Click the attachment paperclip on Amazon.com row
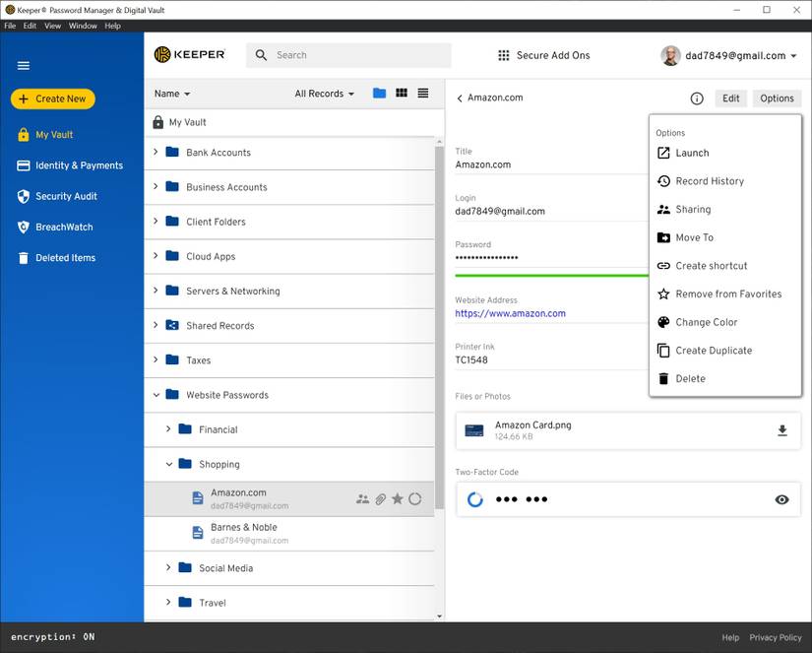 pyautogui.click(x=381, y=499)
